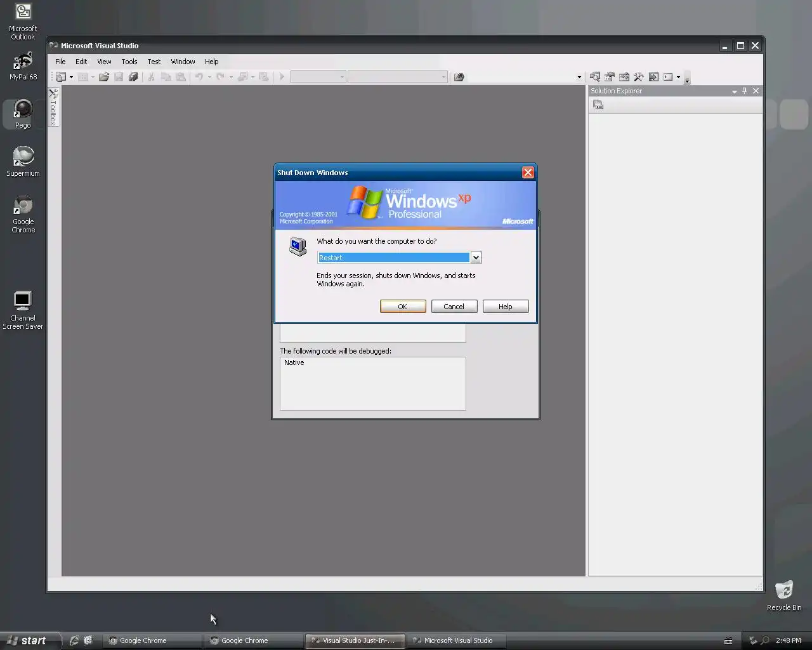Open the Help menu in Visual Studio
The image size is (812, 650).
[x=211, y=62]
